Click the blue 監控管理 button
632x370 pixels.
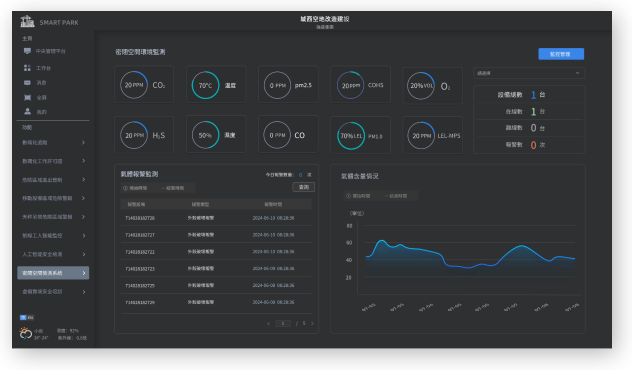(x=561, y=54)
